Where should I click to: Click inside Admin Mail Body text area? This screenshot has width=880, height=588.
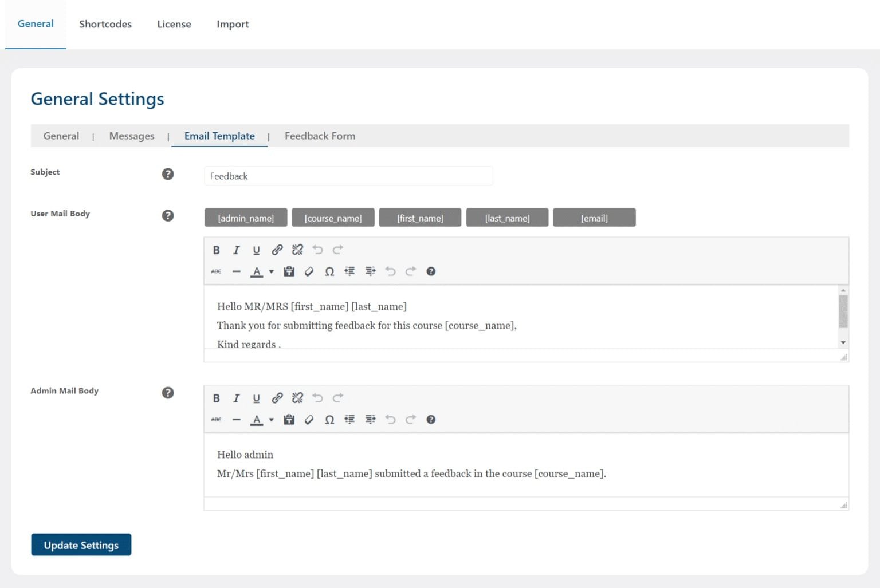[x=526, y=464]
